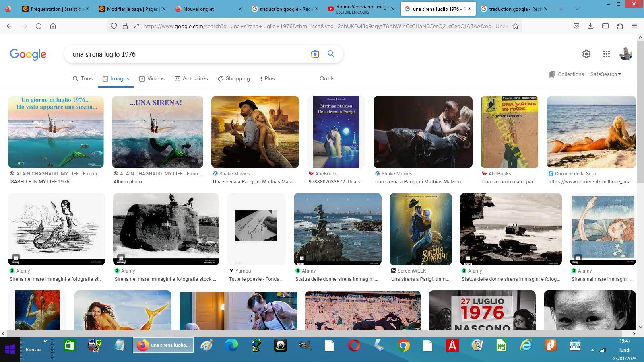Open the 27 Luglio 1976 image
This screenshot has width=644, height=362.
pos(482,310)
